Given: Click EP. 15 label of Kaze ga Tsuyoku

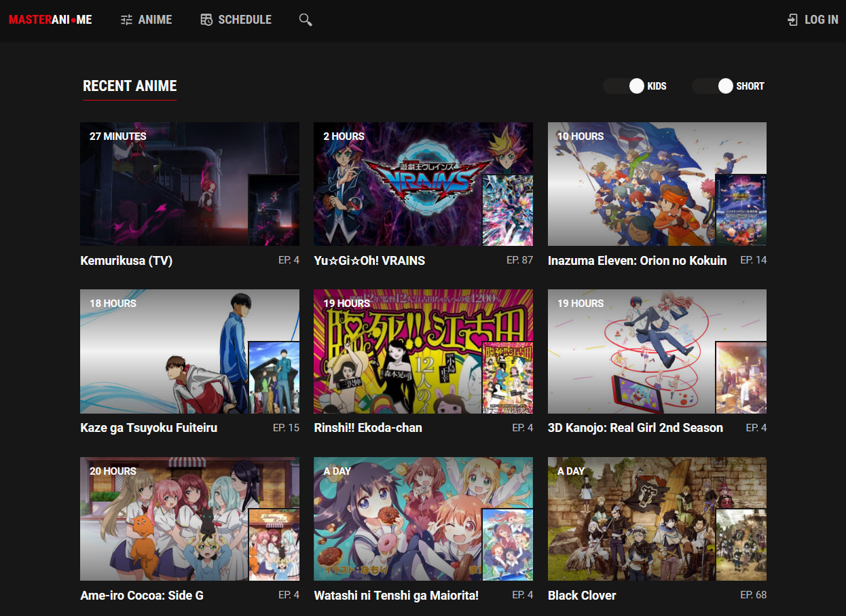Looking at the screenshot, I should pos(286,428).
